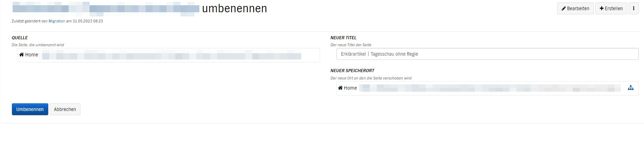Click the blurred source path after Home in Quelle

pos(171,56)
